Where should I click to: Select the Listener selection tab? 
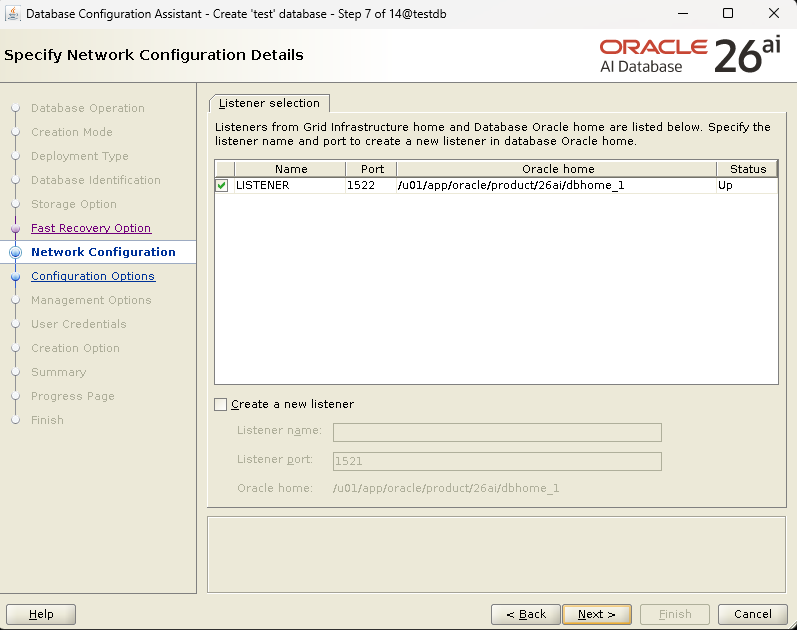coord(269,103)
